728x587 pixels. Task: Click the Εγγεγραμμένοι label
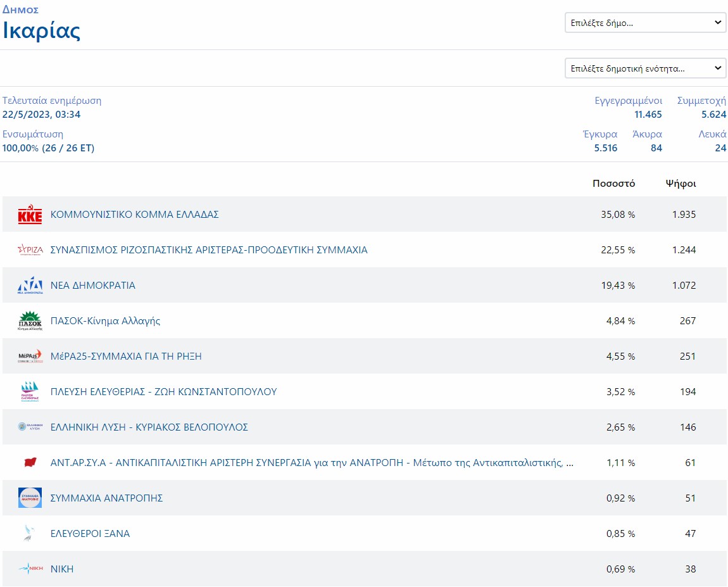(628, 101)
